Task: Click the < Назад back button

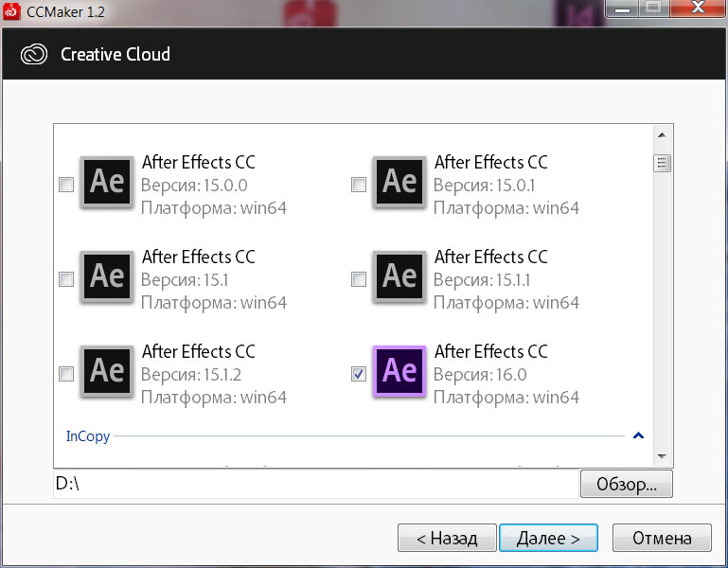Action: [x=447, y=538]
